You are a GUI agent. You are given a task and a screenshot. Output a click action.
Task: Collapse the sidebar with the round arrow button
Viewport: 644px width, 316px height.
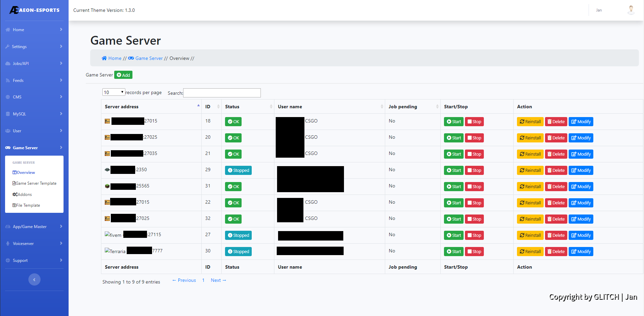[34, 279]
